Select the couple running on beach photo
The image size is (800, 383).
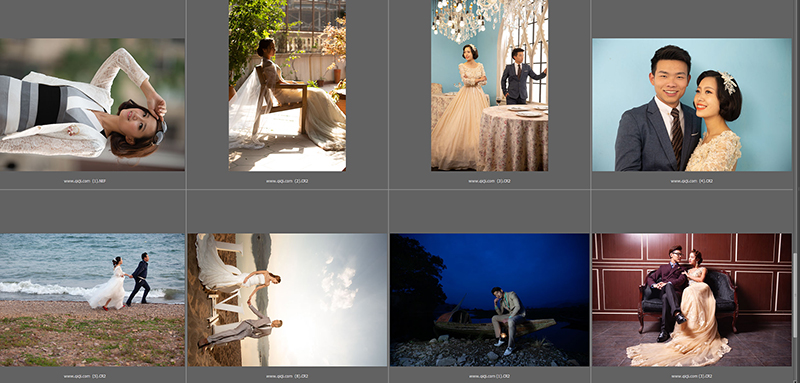click(x=92, y=300)
